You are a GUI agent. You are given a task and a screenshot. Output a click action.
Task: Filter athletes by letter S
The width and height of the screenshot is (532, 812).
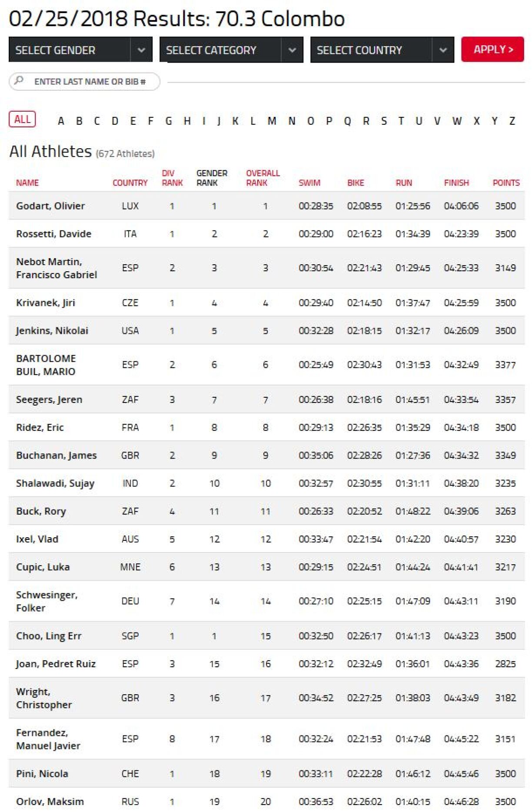384,121
